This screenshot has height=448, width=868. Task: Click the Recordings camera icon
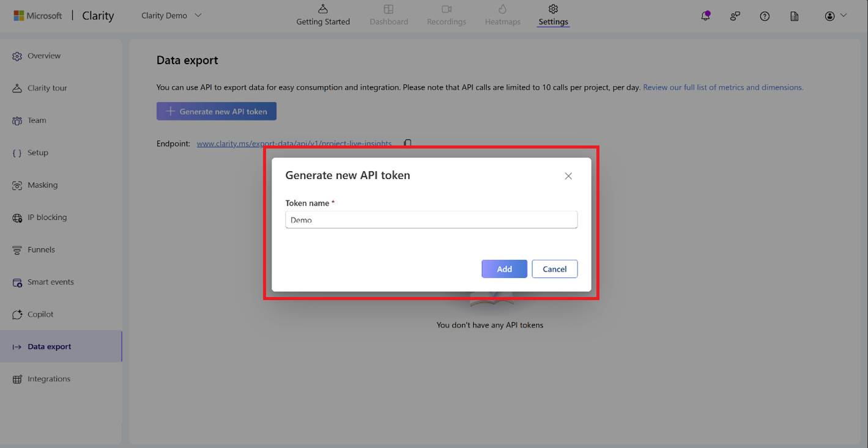tap(447, 9)
